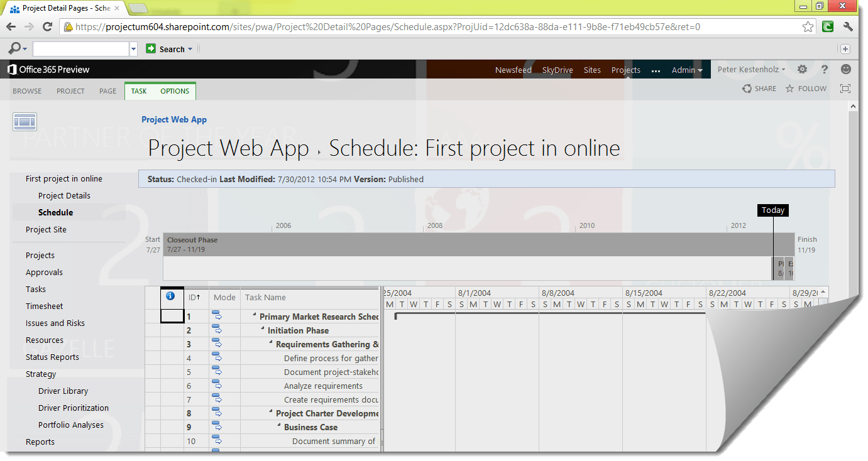The width and height of the screenshot is (868, 461).
Task: Click the FOLLOW star button
Action: point(806,89)
